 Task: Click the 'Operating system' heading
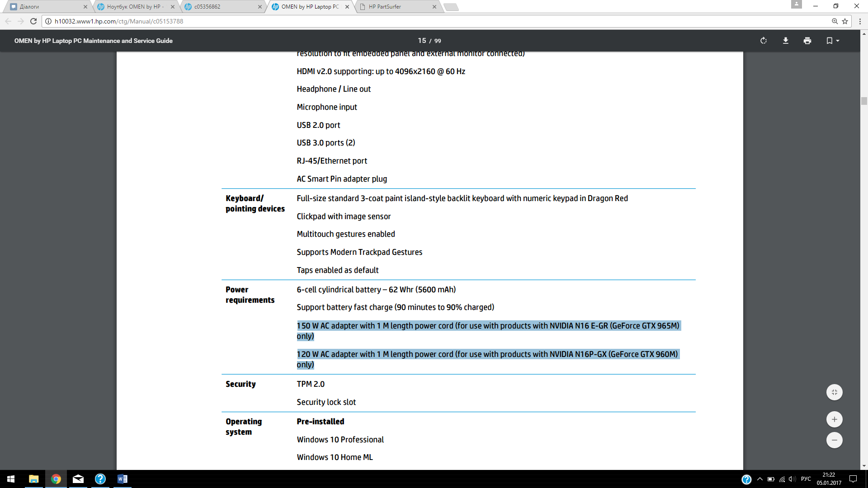click(x=244, y=427)
